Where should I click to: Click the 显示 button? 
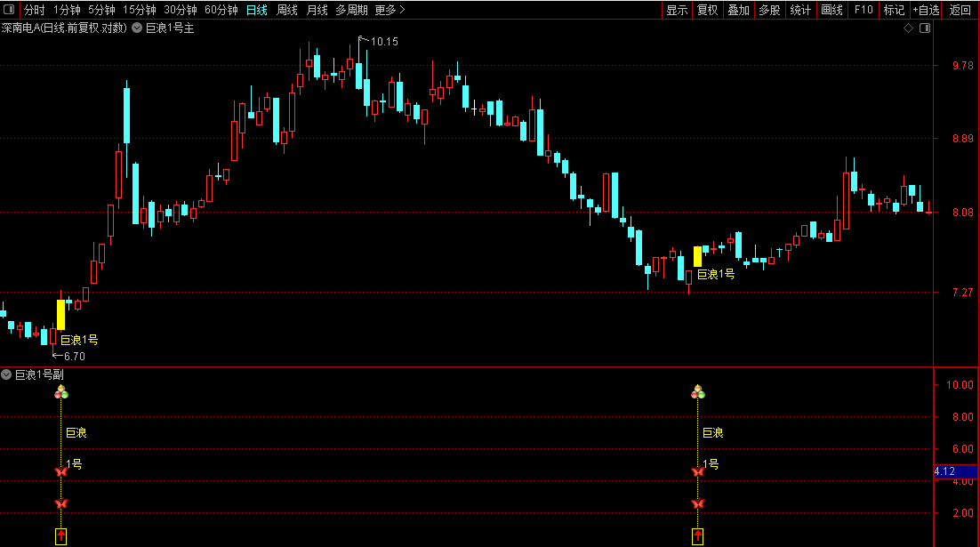pyautogui.click(x=677, y=10)
